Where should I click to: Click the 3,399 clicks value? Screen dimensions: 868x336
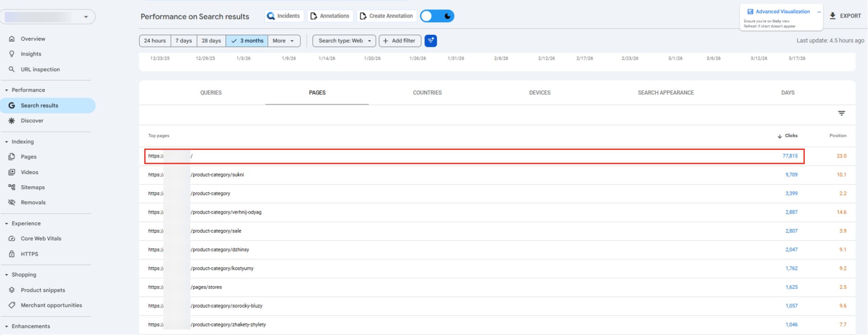[792, 193]
